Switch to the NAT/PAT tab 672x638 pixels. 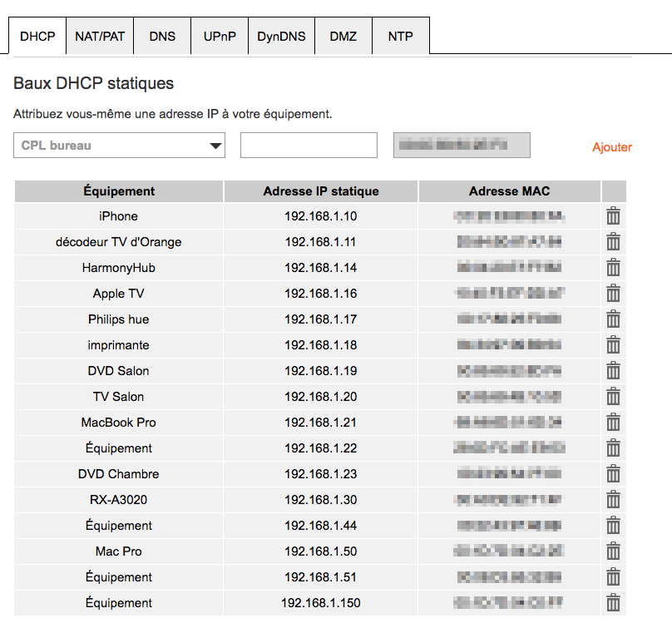[100, 37]
